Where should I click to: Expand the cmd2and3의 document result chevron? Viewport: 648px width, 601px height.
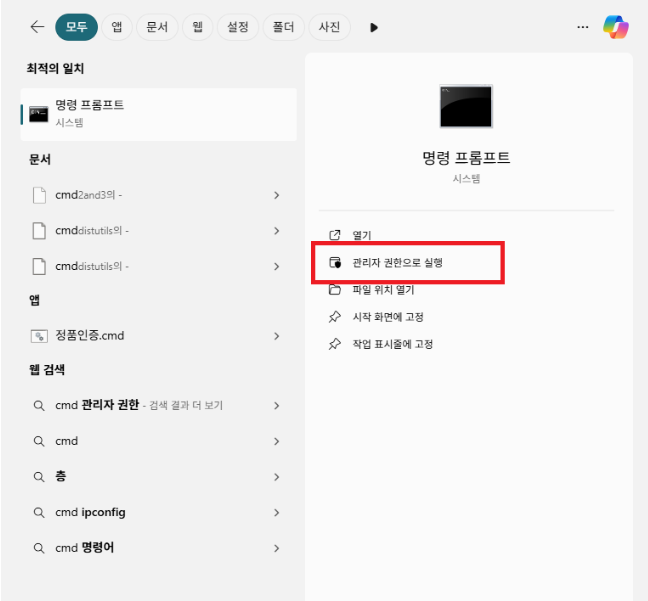(x=276, y=195)
